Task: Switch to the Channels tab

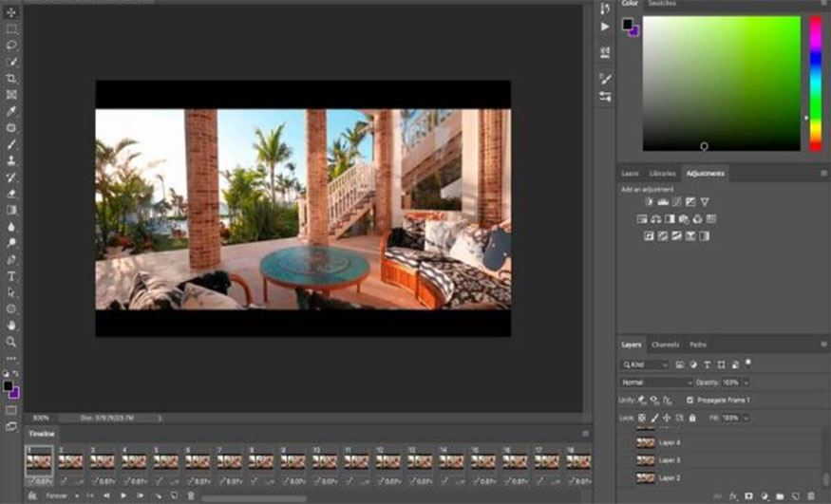Action: coord(665,345)
